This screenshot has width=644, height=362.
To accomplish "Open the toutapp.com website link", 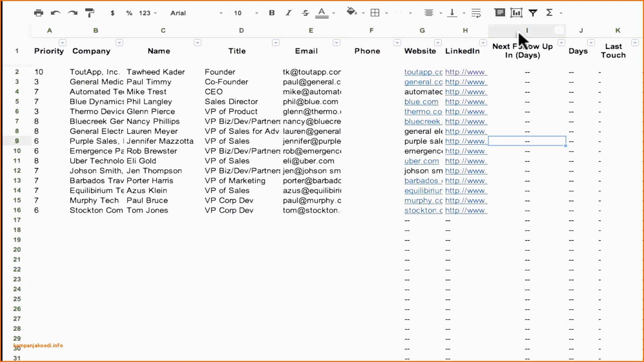I will coord(422,72).
